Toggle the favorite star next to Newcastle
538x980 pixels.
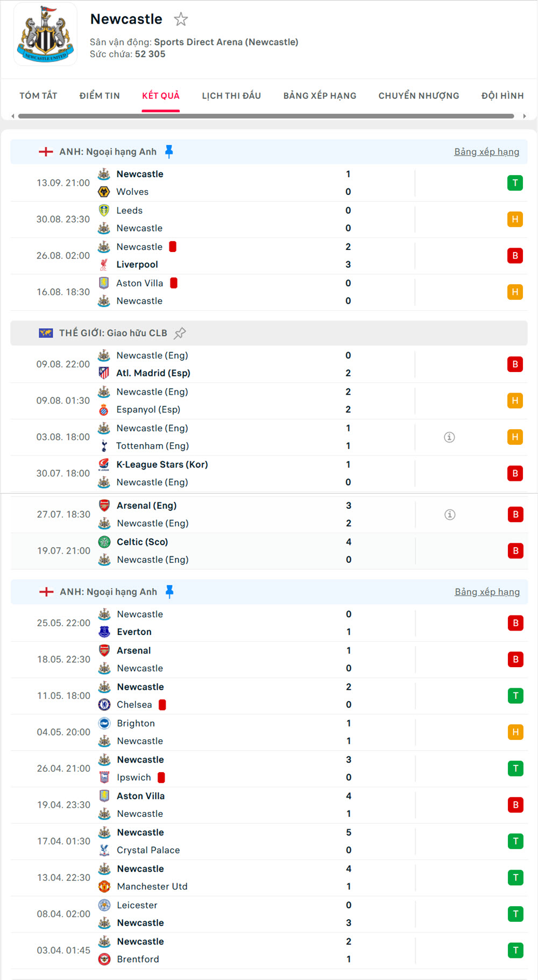[x=181, y=19]
